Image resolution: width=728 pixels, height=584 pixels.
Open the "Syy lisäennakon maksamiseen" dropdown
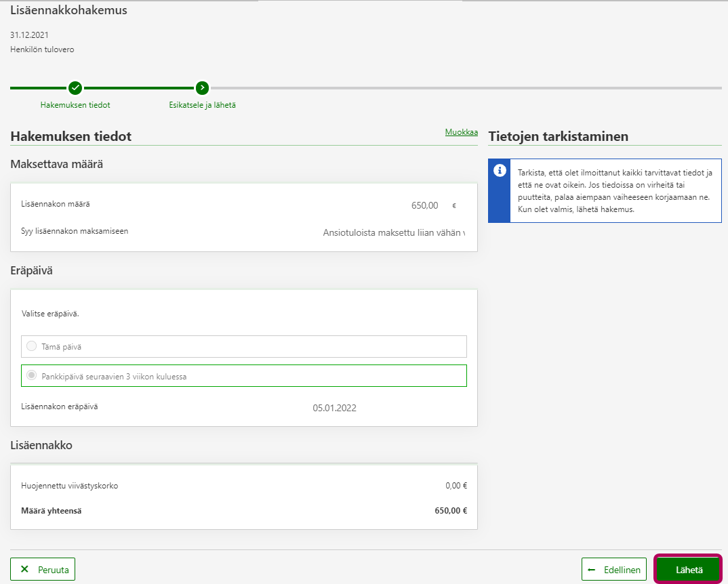click(393, 232)
